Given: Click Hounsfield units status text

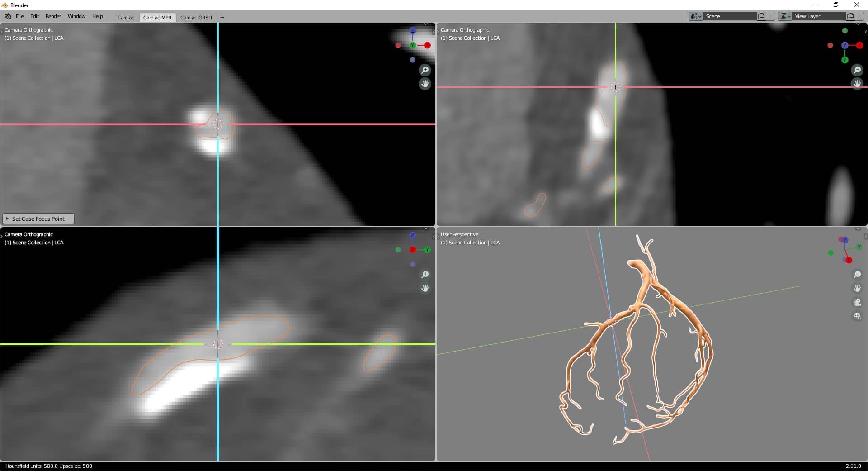Looking at the screenshot, I should [49, 466].
